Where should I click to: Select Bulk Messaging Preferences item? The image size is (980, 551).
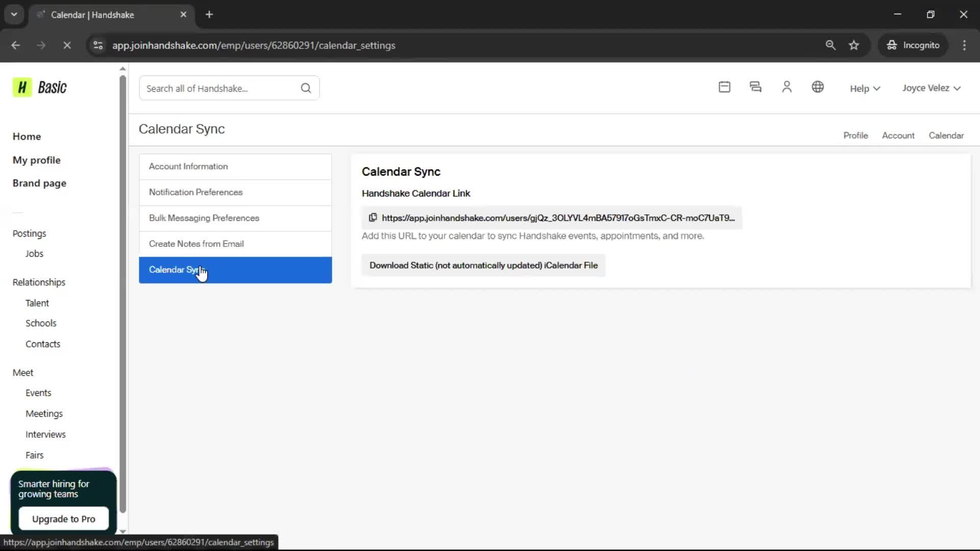[235, 218]
